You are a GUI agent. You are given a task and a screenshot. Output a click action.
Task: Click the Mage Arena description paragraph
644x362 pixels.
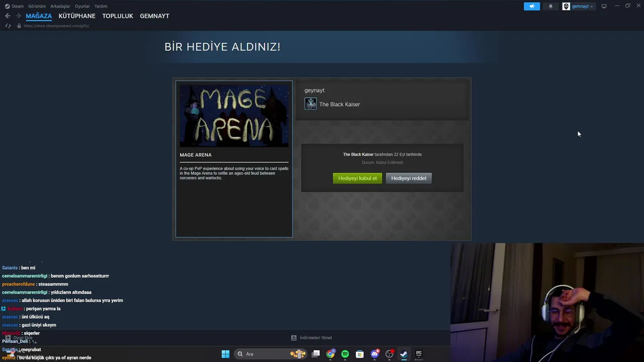tap(234, 173)
